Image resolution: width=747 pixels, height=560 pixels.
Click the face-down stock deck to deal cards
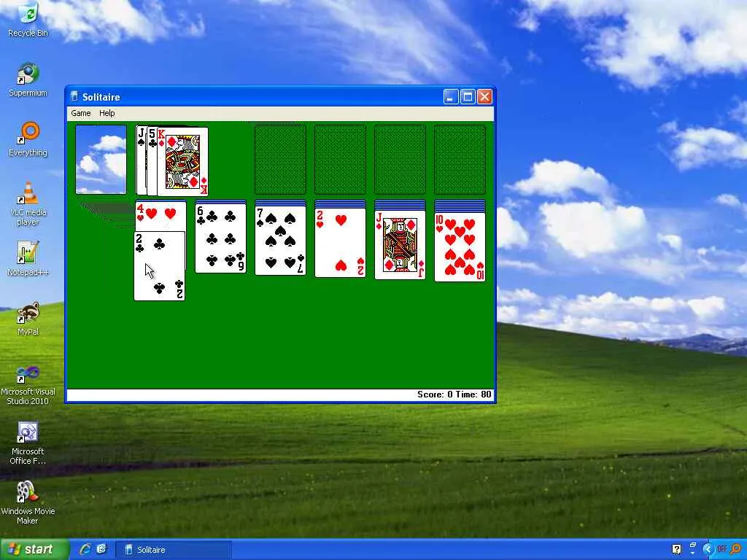[101, 160]
